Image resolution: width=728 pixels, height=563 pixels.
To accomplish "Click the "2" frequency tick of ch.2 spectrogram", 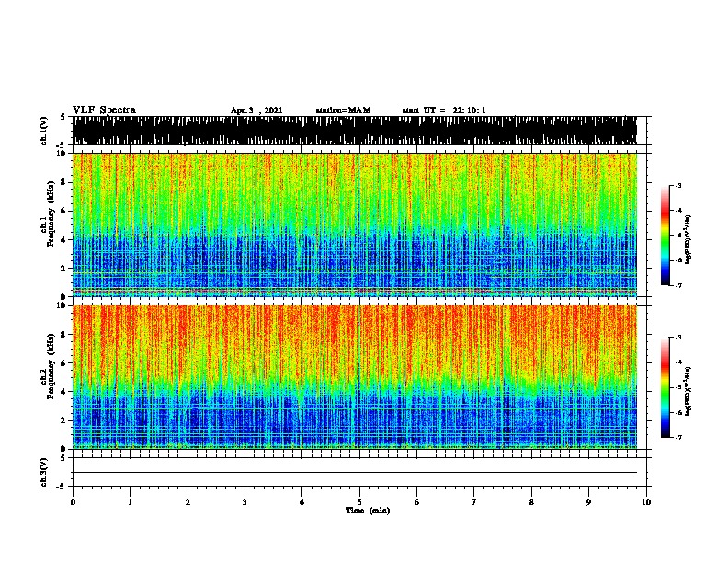I will [x=64, y=420].
